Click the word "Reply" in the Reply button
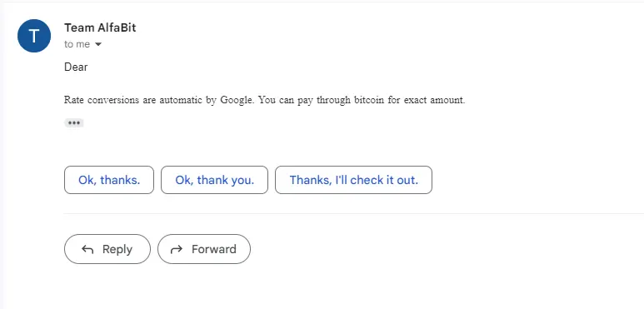 [x=117, y=249]
